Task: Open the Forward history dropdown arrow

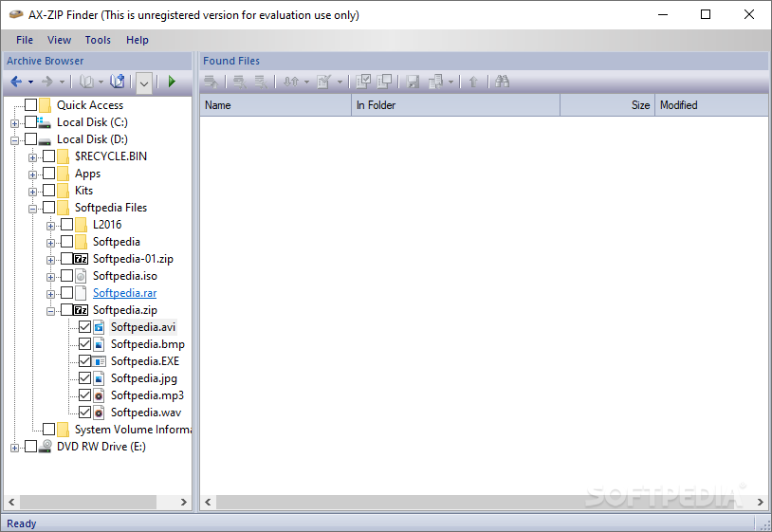Action: click(x=62, y=82)
